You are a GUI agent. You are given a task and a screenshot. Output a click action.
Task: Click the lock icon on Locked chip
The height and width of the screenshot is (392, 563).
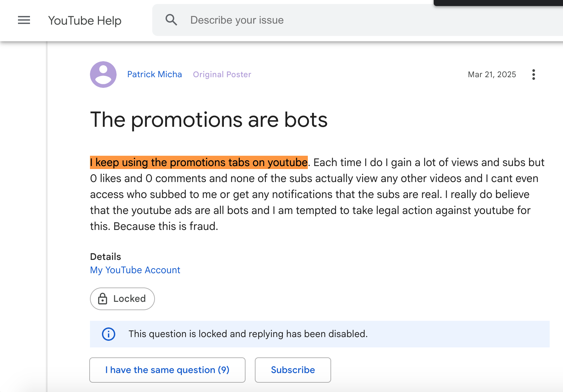point(103,299)
